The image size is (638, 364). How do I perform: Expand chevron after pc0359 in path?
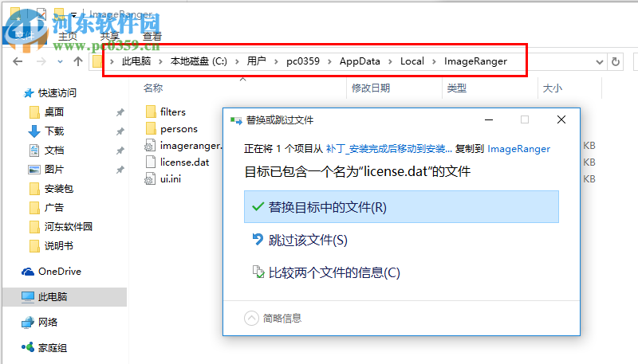(x=329, y=62)
